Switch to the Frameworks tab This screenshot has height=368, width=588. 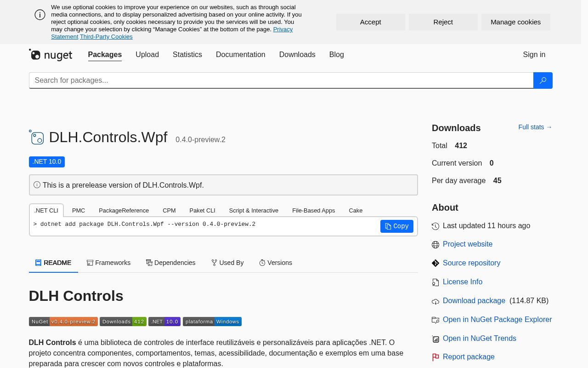(x=108, y=263)
